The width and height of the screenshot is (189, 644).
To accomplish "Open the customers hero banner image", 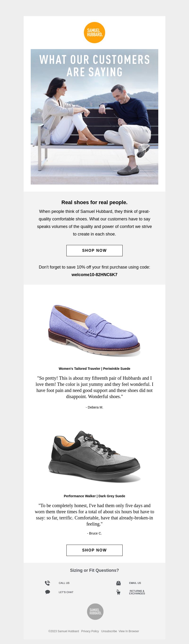I will (x=94, y=117).
